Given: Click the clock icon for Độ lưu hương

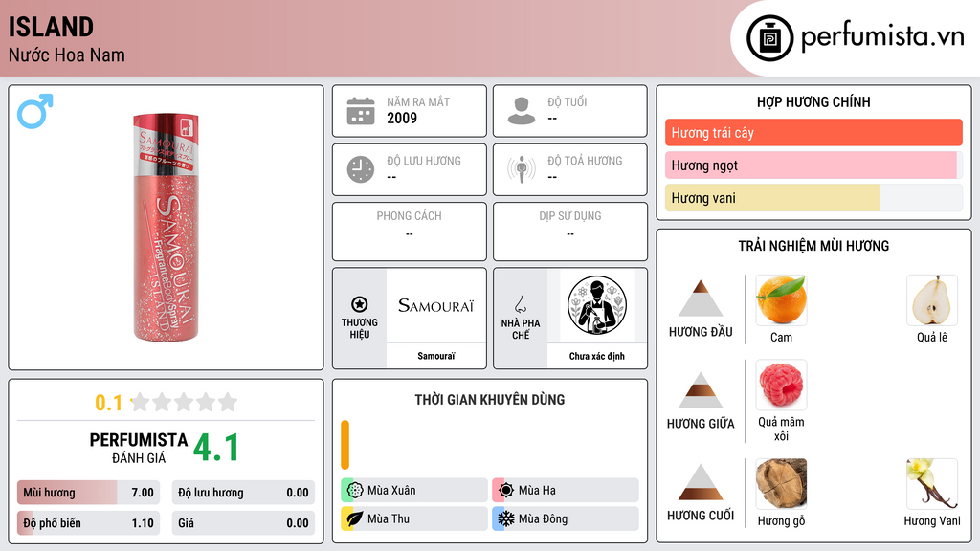Looking at the screenshot, I should (x=361, y=169).
